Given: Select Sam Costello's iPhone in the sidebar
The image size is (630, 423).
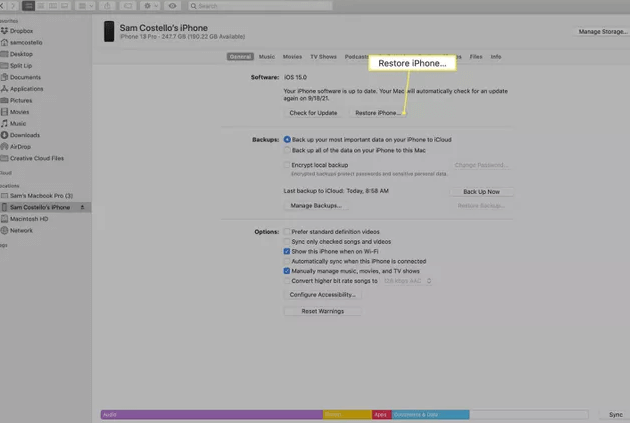Looking at the screenshot, I should click(x=40, y=207).
